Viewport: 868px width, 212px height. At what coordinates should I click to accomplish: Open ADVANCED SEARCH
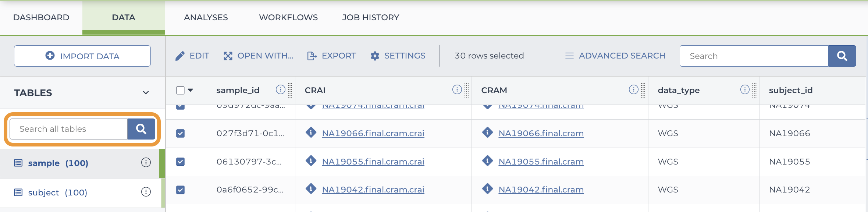(615, 56)
